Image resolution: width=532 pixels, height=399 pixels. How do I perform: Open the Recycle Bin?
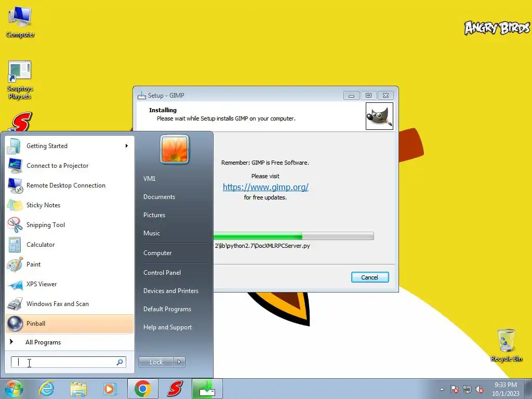pyautogui.click(x=506, y=345)
